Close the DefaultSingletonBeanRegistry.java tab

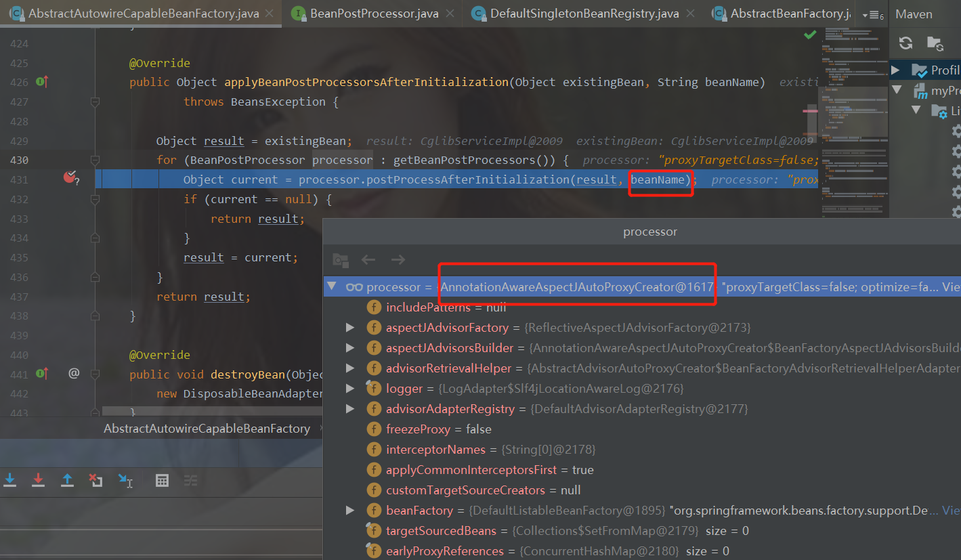[690, 14]
